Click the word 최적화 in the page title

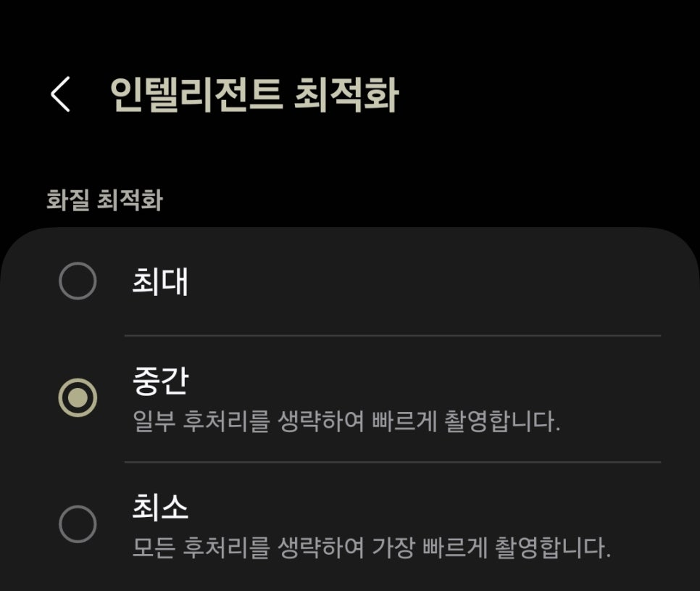pos(346,94)
